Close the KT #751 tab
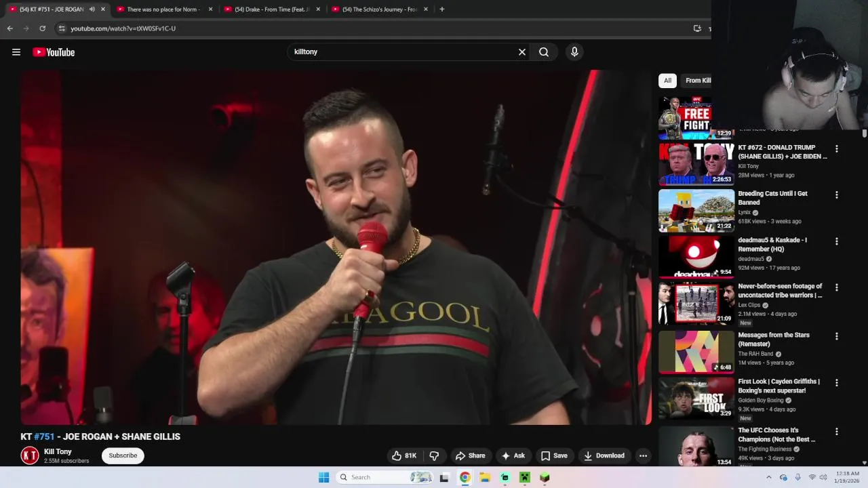This screenshot has height=488, width=868. click(x=103, y=9)
